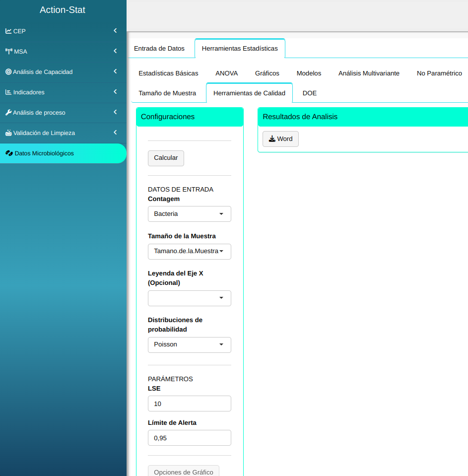Switch to the Entrada de Datos tab
The image size is (468, 476).
click(x=159, y=49)
